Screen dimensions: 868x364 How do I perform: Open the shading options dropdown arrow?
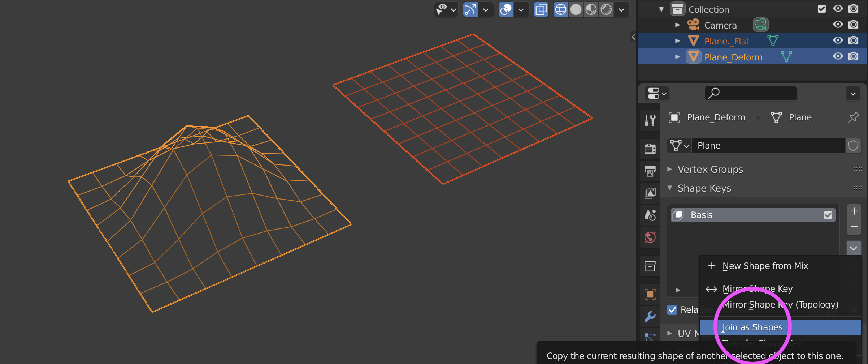pos(621,10)
